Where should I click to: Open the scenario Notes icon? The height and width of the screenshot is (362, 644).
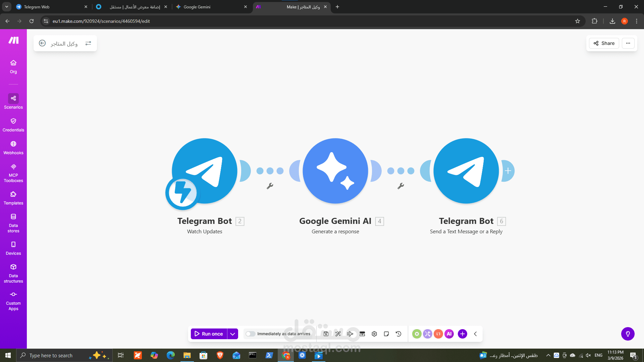(386, 334)
